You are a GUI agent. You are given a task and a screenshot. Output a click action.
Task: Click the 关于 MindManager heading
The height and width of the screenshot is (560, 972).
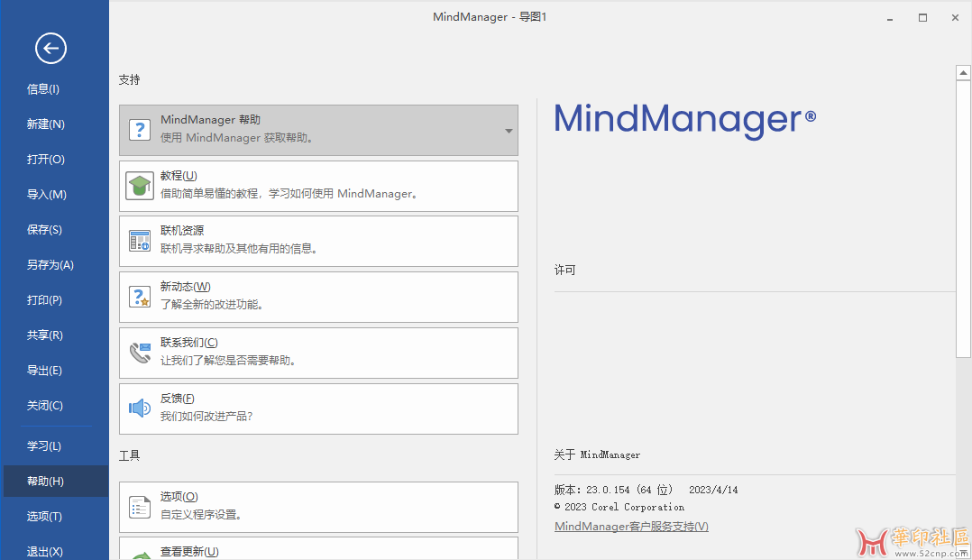pyautogui.click(x=597, y=454)
